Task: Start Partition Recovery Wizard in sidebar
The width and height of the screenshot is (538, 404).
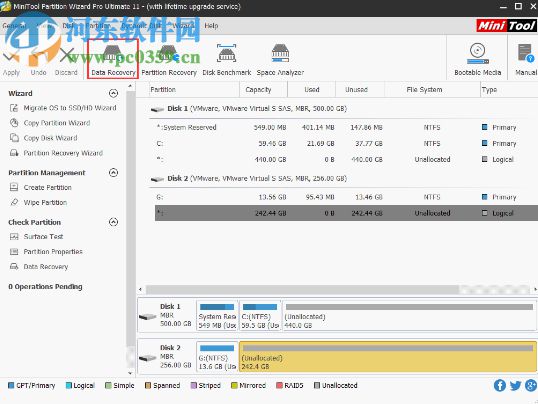Action: [57, 153]
